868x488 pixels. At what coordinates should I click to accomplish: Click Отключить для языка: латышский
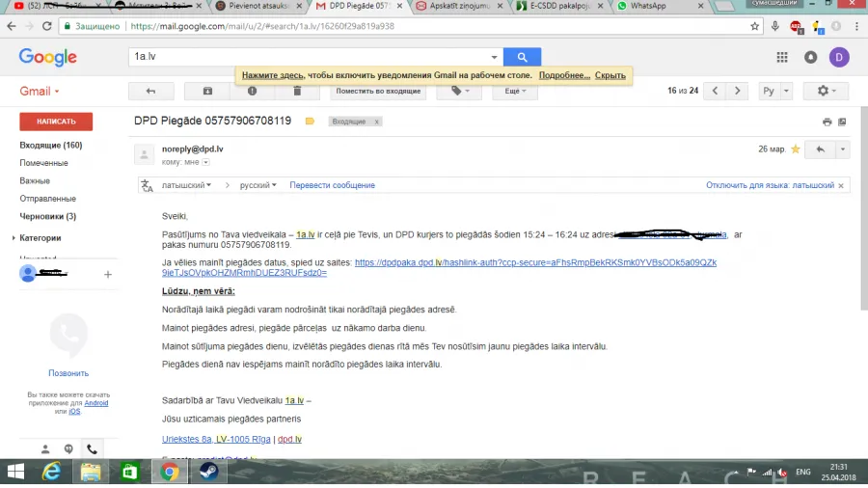click(770, 185)
